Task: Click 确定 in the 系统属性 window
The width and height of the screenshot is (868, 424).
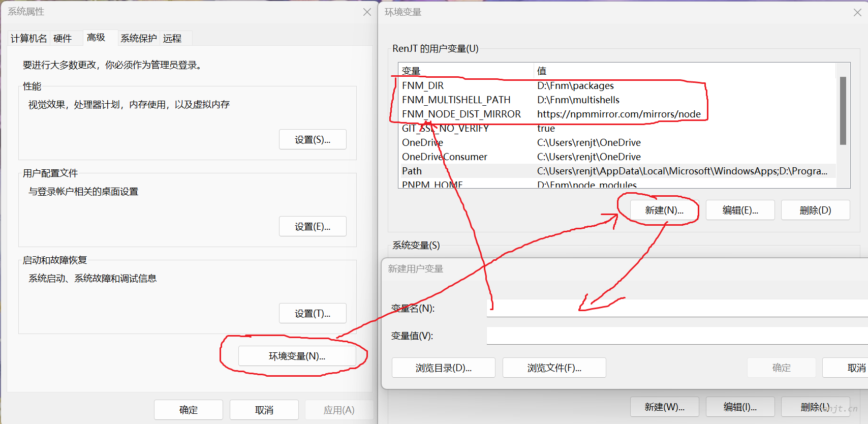Action: [x=189, y=410]
